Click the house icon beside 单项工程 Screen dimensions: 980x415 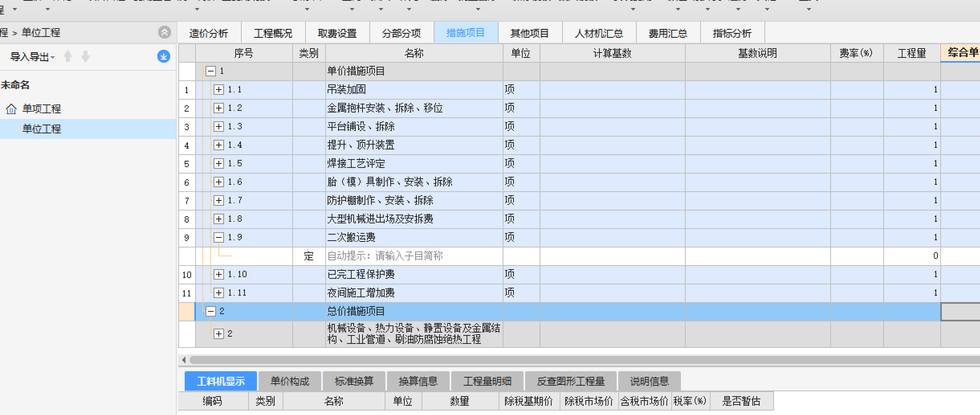(11, 108)
